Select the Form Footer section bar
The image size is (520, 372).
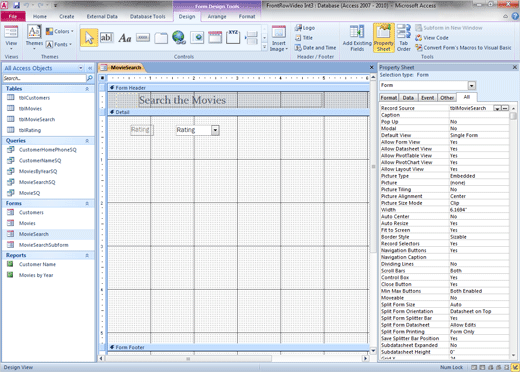coord(238,347)
